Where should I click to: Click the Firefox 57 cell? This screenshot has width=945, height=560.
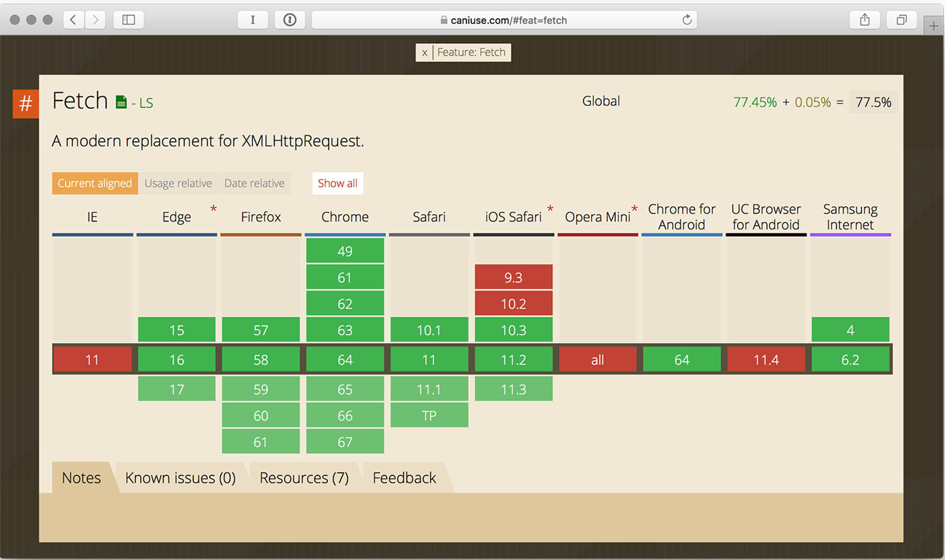click(261, 330)
